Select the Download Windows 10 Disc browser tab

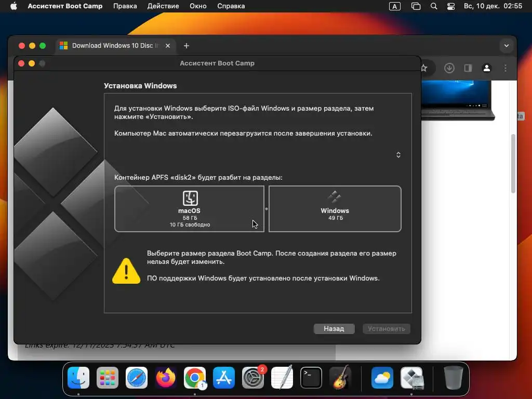(115, 46)
